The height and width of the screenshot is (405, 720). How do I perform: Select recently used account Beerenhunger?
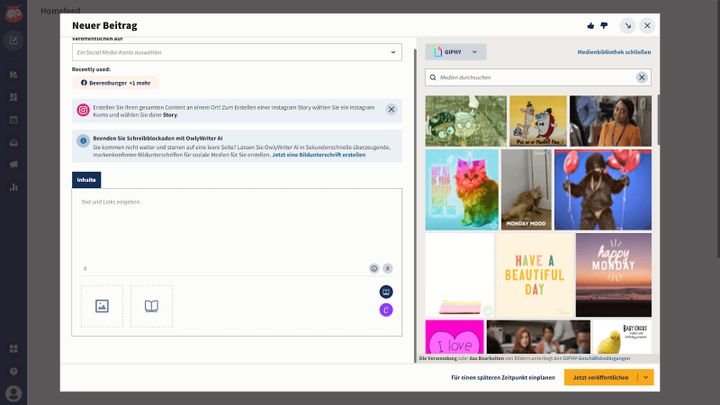click(116, 83)
